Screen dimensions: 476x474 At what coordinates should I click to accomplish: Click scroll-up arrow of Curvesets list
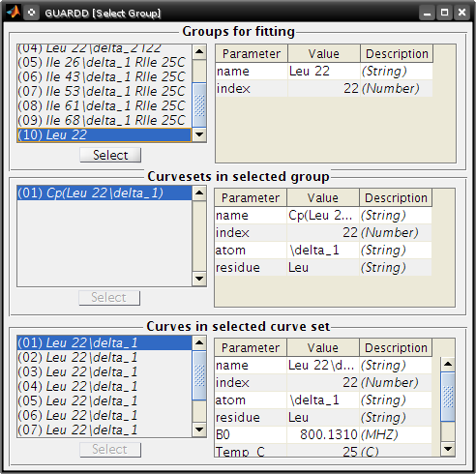pos(199,193)
